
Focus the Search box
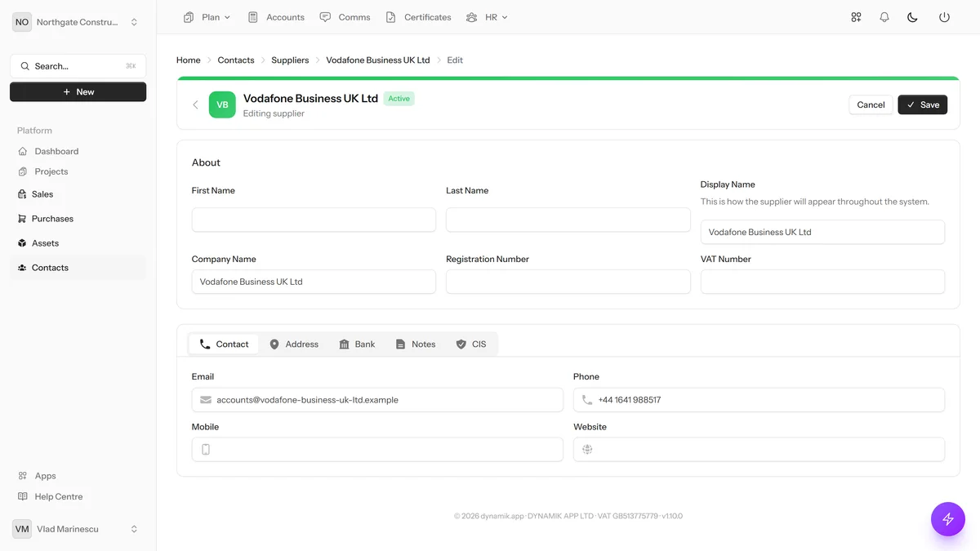click(78, 66)
